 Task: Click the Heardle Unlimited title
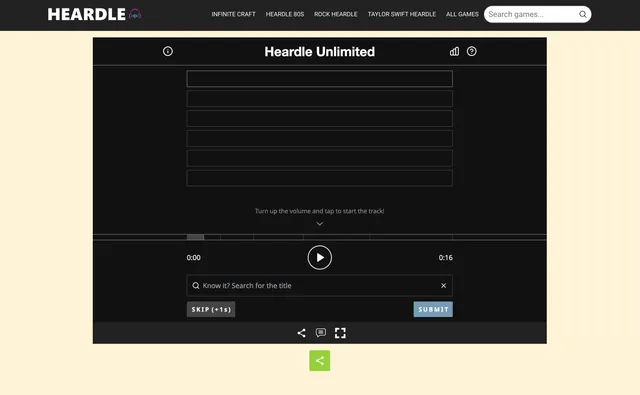point(320,52)
